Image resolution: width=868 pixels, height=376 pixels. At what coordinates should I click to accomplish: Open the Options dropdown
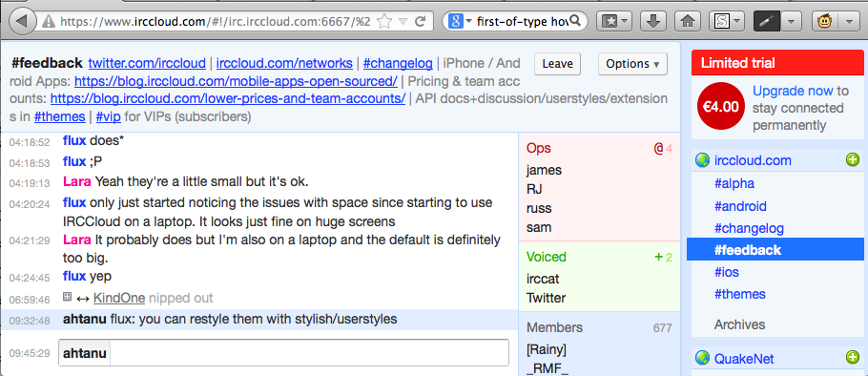coord(632,64)
